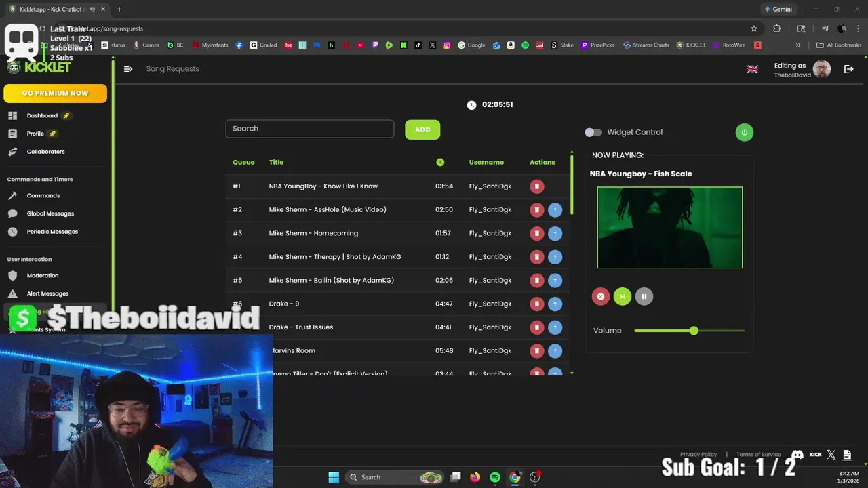Delete Mike Sherm - Homecoming request
The image size is (868, 488).
pyautogui.click(x=536, y=233)
